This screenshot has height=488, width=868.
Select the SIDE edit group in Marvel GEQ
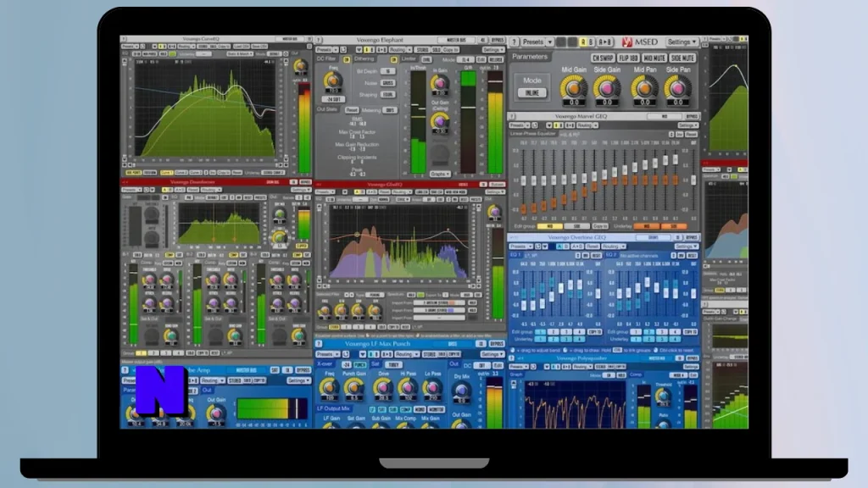(576, 226)
